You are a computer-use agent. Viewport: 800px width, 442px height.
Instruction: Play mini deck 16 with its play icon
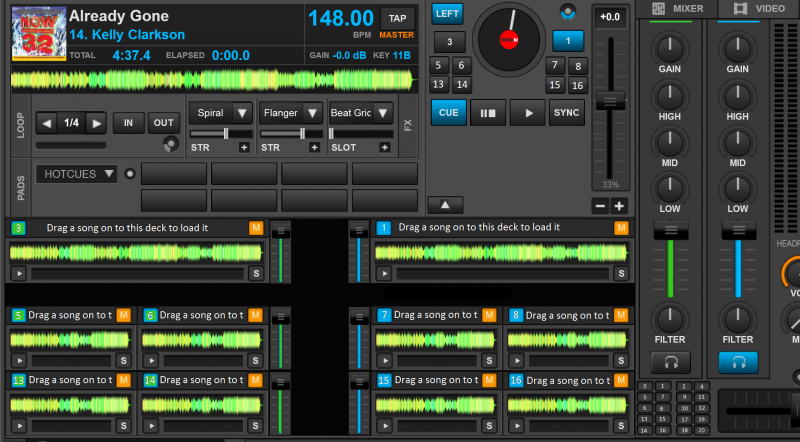516,426
